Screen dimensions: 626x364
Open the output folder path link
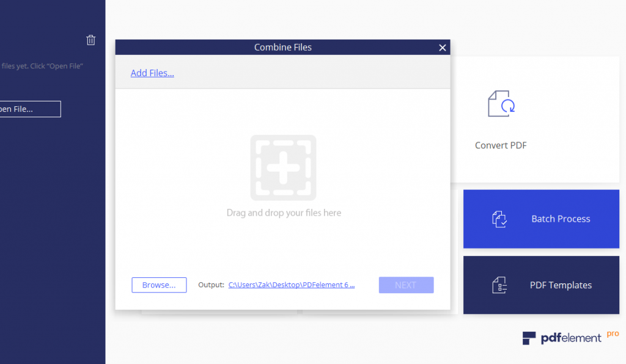coord(291,285)
